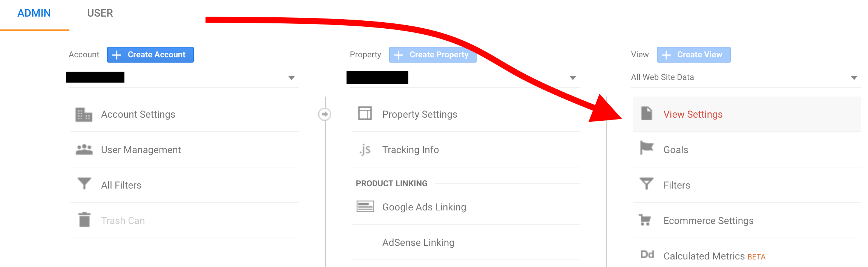Click the Goals flag icon
Screen dimensions: 868x267
click(x=647, y=148)
